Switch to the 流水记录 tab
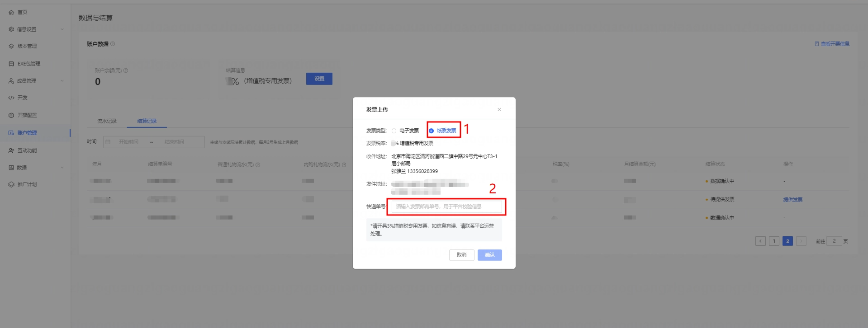Screen dimensions: 868x328 coord(107,121)
